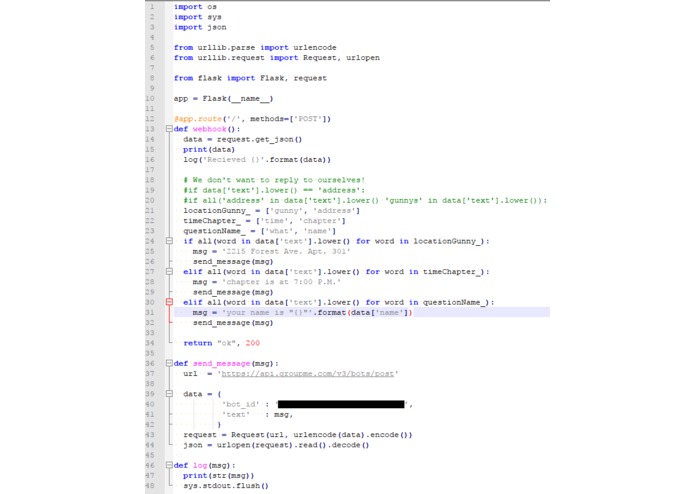Click the commented line containing 'gunnys'
Image resolution: width=695 pixels, height=494 pixels.
[x=365, y=201]
